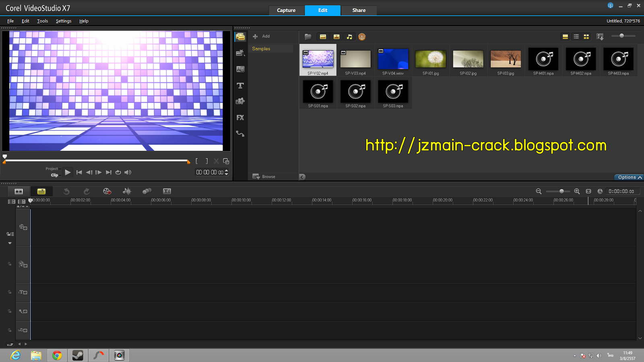Open sort clips in library menu

coord(600,37)
